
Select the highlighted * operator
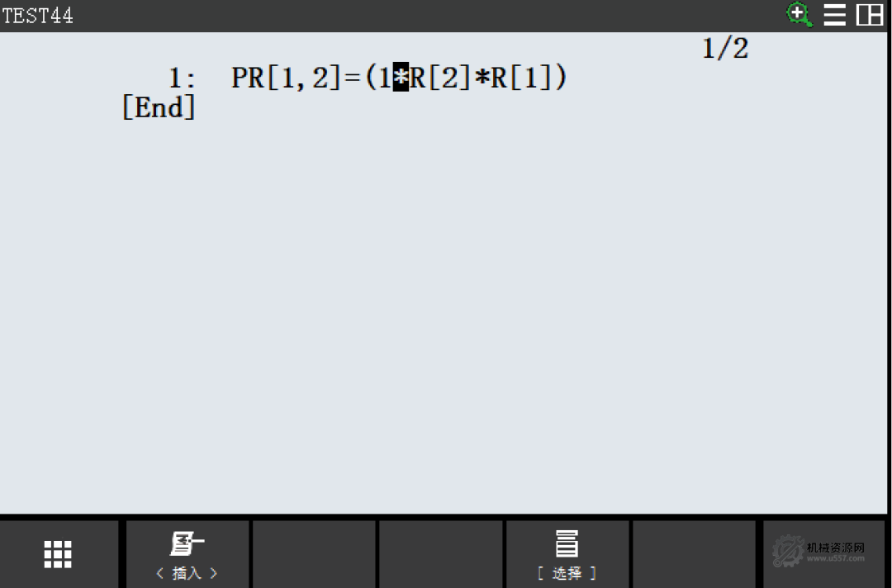click(401, 77)
